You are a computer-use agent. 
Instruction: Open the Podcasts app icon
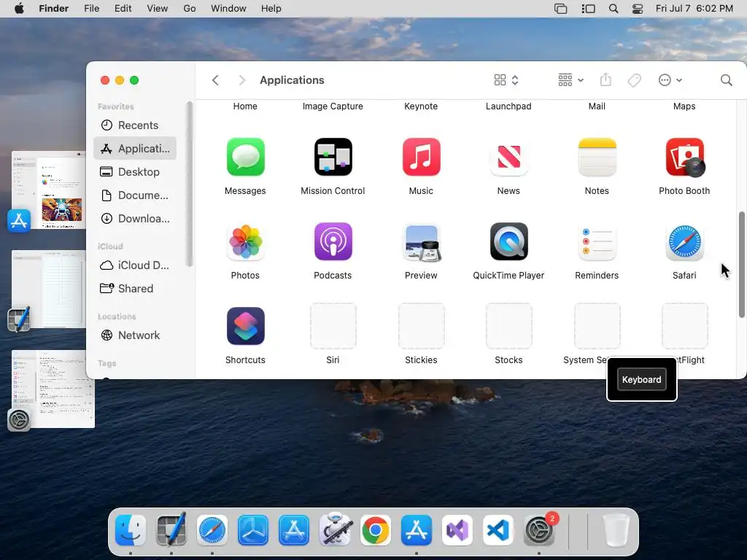pos(333,242)
